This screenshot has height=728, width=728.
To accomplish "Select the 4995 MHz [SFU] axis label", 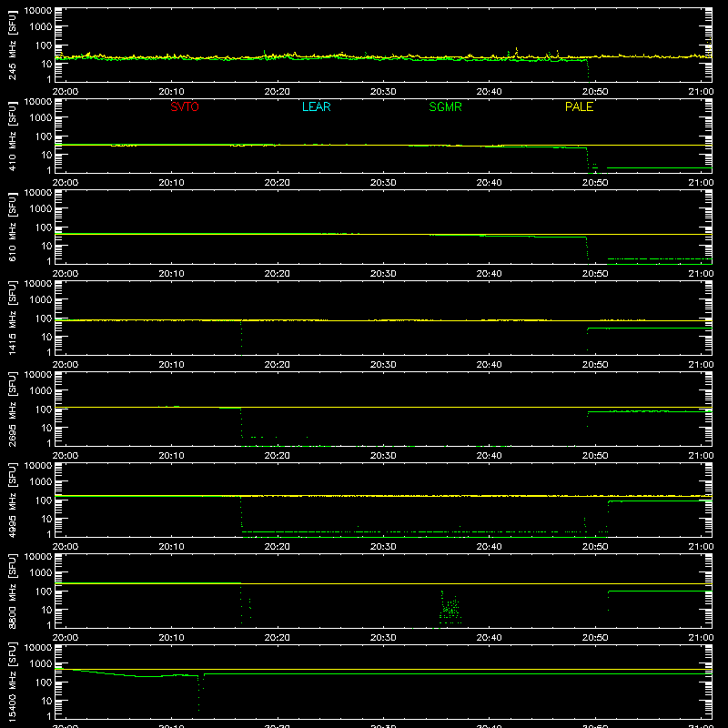I will point(12,501).
